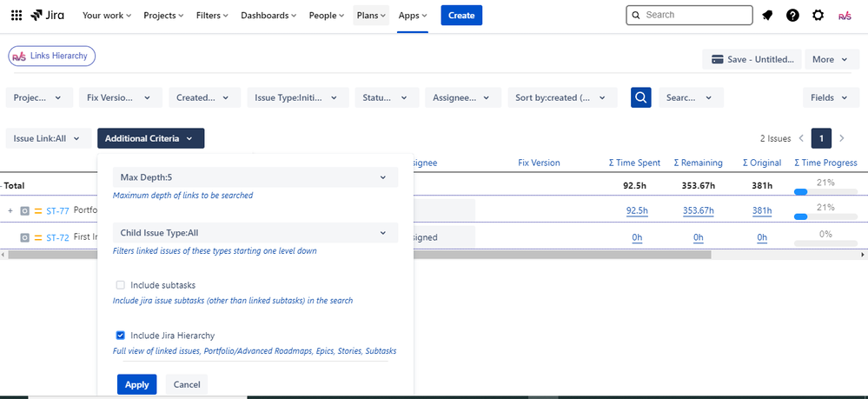Click the 0h time spent link for ST-72
The width and height of the screenshot is (868, 399).
[x=637, y=237]
